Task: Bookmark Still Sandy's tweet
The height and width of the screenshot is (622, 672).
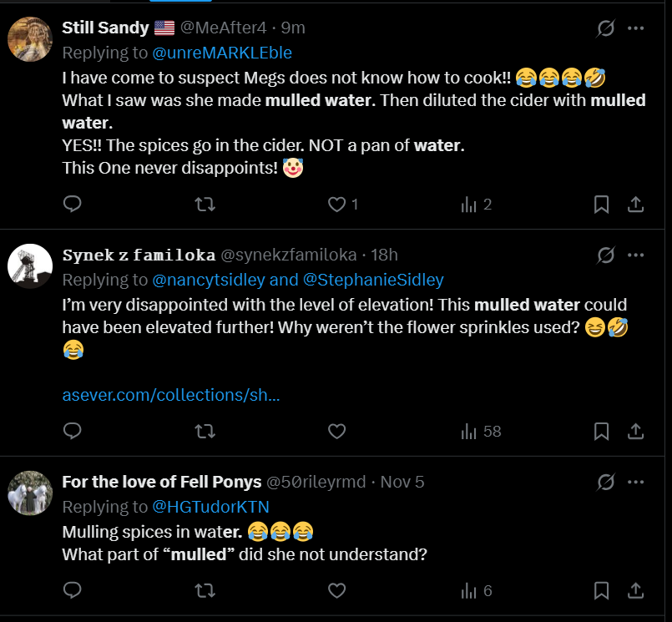Action: click(x=601, y=204)
